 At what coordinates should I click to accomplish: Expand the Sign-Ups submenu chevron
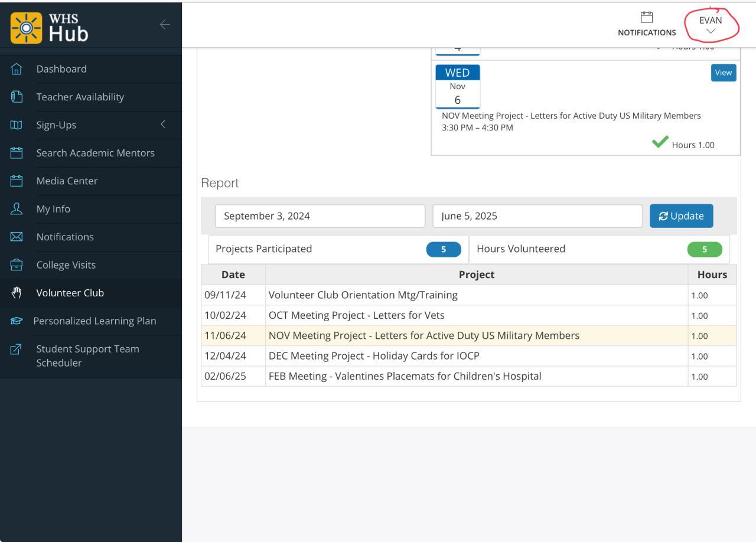coord(163,125)
